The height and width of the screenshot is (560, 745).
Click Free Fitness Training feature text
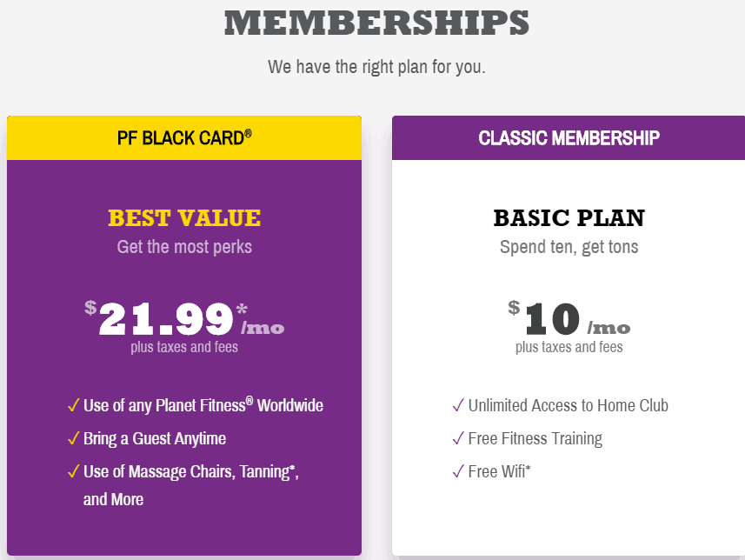pos(535,438)
